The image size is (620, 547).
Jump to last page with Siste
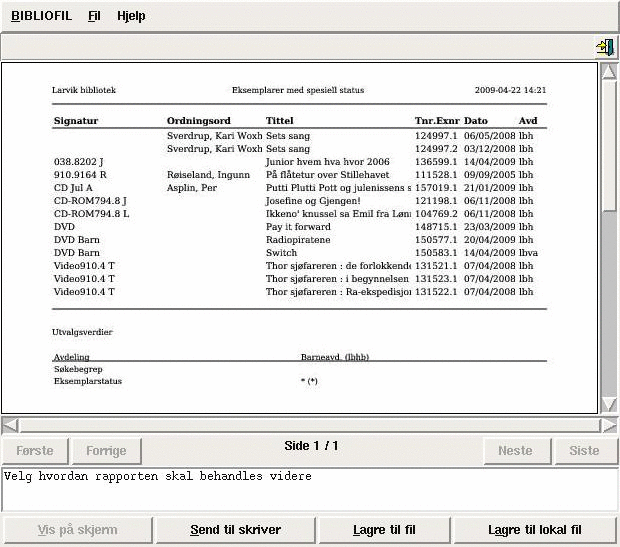[x=584, y=450]
